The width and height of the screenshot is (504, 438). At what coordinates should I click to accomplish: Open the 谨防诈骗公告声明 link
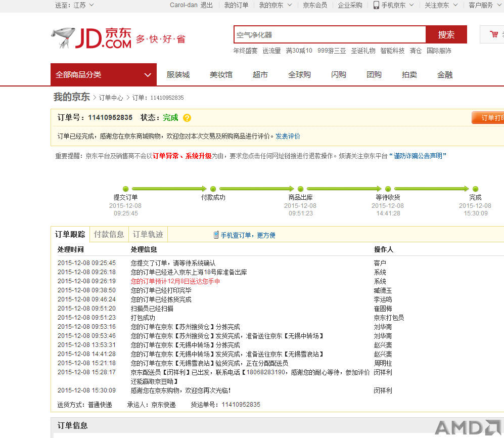418,156
